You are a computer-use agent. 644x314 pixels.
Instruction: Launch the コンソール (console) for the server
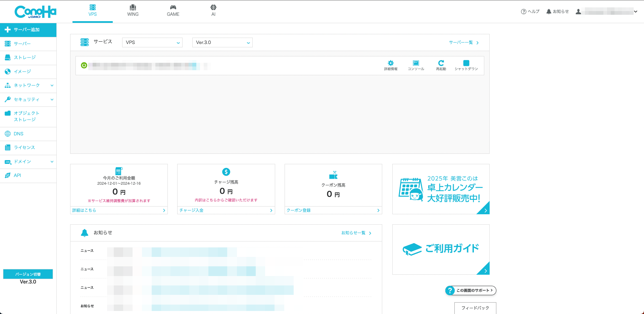[416, 65]
